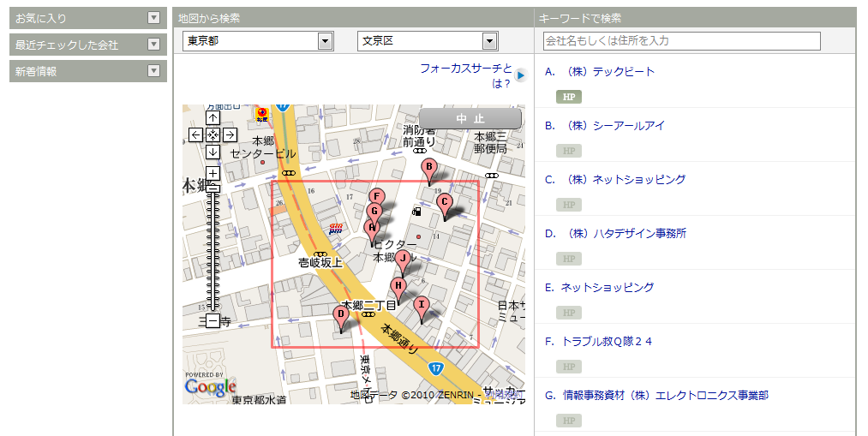Click map marker C

[444, 206]
